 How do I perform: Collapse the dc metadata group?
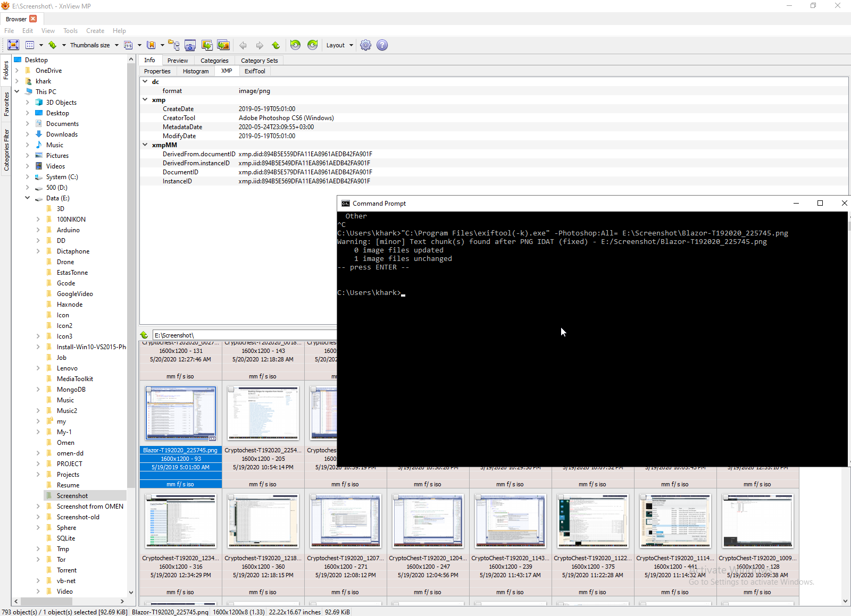pyautogui.click(x=145, y=81)
